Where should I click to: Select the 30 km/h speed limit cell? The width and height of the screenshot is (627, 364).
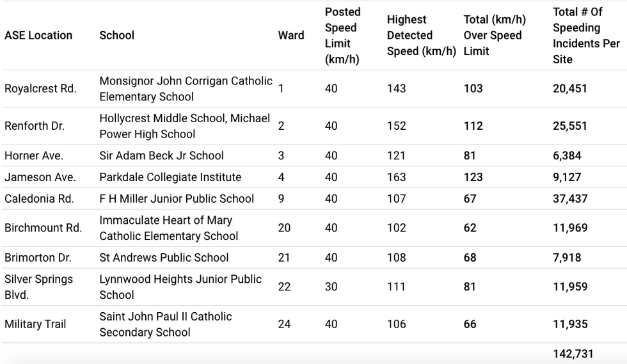[331, 287]
